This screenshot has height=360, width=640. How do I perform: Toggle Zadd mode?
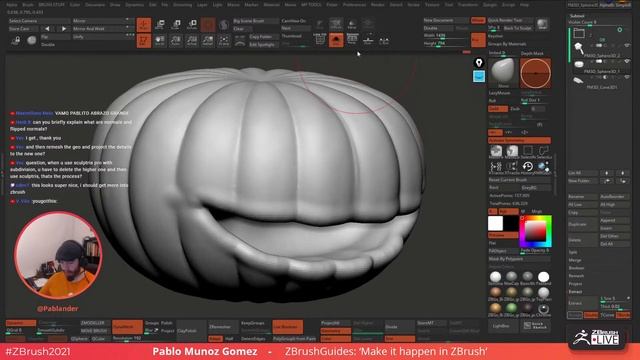498,109
